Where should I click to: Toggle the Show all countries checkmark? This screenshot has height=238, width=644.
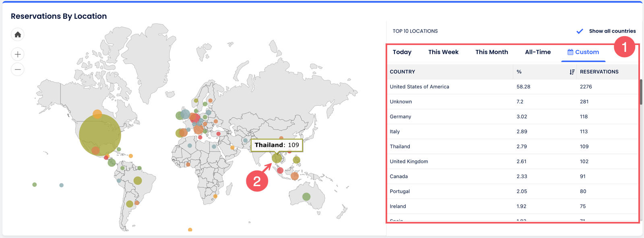[580, 31]
